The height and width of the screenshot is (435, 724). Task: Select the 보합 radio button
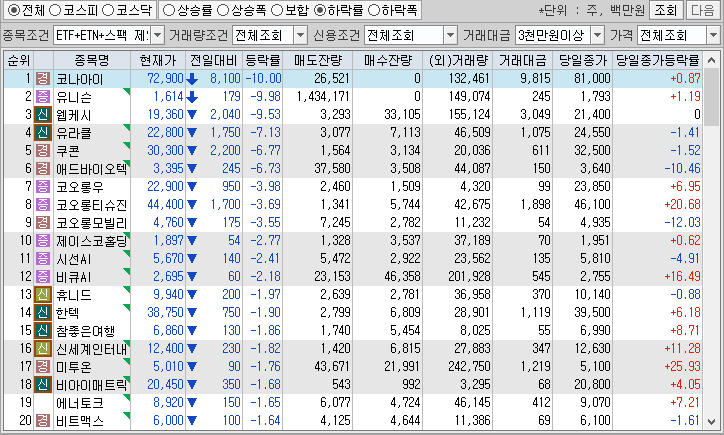[x=277, y=10]
